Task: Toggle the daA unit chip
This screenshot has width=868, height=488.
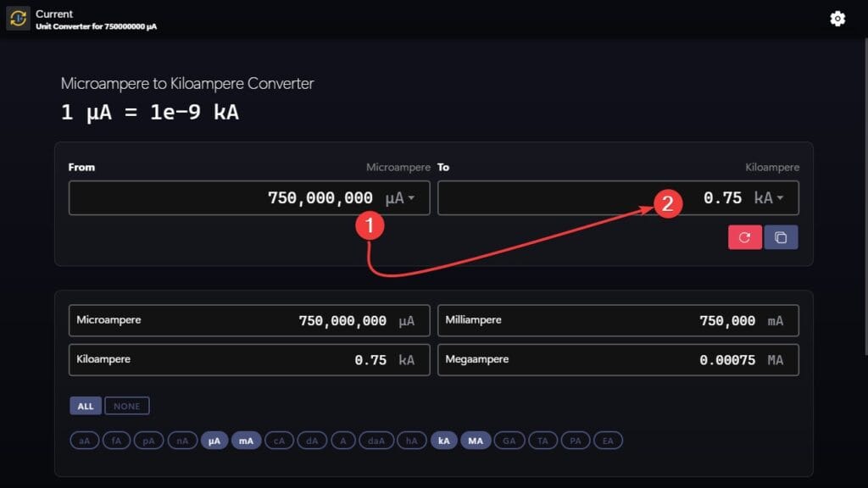Action: pos(376,441)
